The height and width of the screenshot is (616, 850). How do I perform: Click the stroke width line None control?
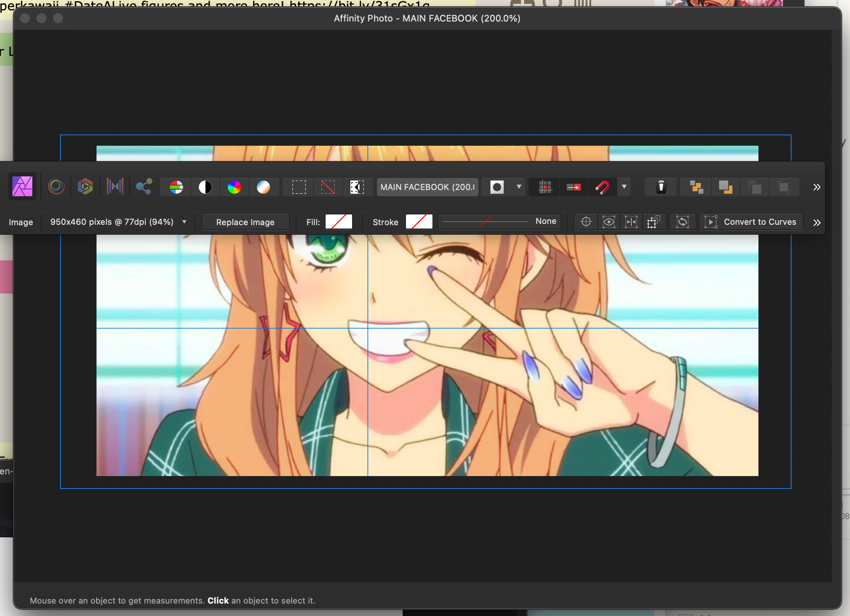coord(500,221)
